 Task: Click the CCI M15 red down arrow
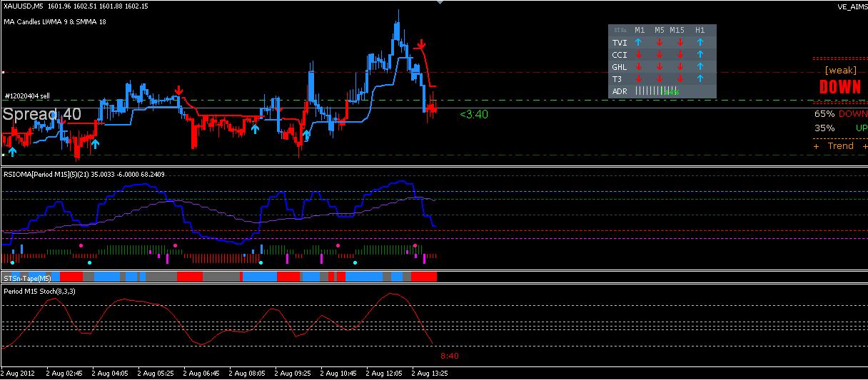click(680, 55)
